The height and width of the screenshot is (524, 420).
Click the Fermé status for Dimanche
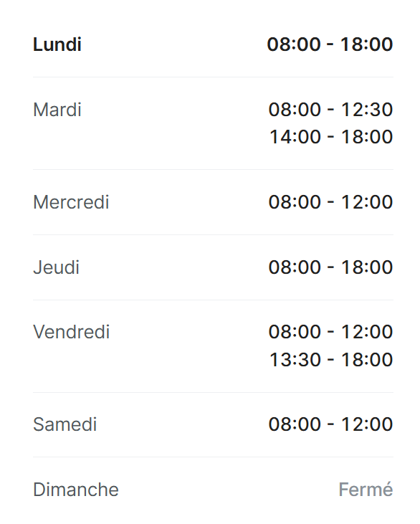(366, 490)
